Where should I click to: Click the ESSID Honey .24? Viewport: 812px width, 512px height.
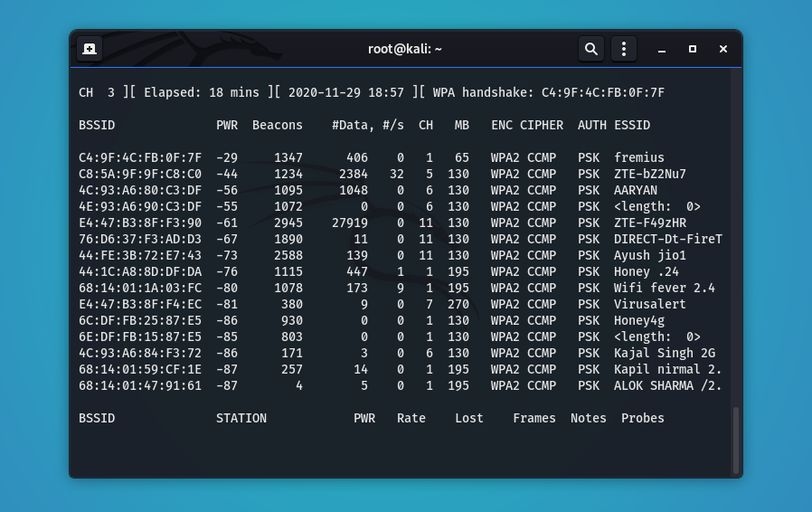click(647, 271)
